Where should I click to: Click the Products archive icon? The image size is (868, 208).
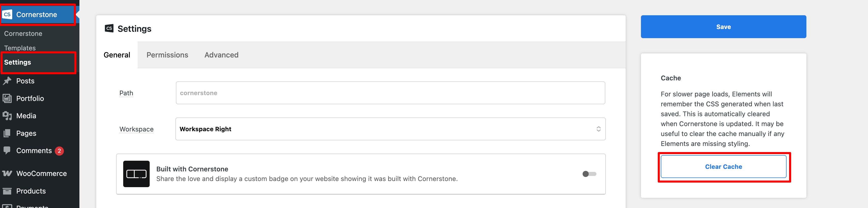(7, 191)
